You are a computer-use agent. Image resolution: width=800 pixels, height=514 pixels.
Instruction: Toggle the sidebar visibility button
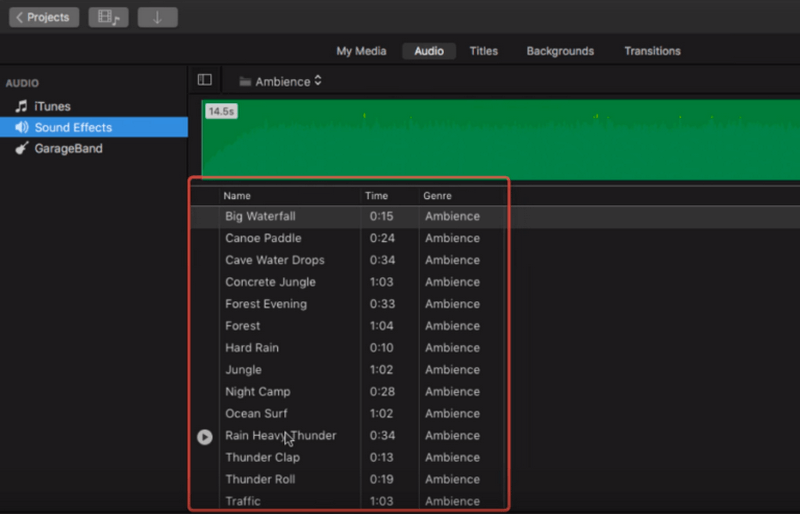[x=205, y=80]
